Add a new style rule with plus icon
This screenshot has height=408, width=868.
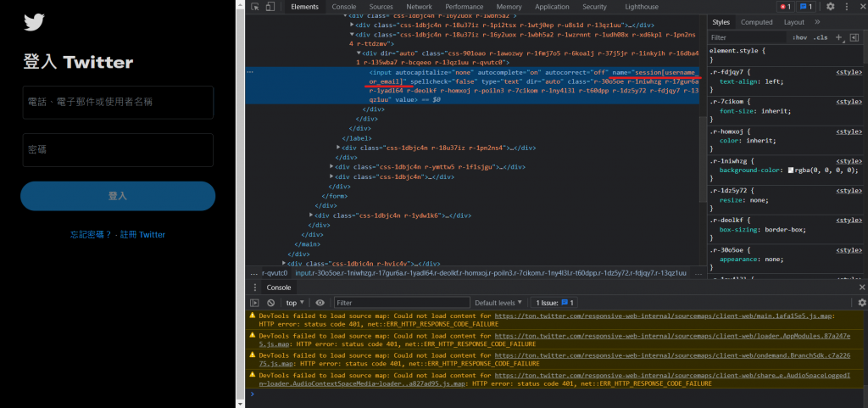(x=838, y=37)
